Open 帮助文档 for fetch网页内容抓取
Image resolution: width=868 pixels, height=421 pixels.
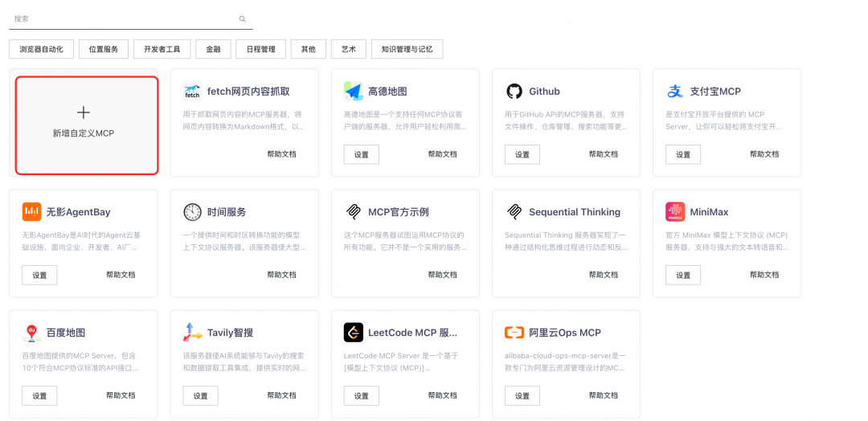282,153
